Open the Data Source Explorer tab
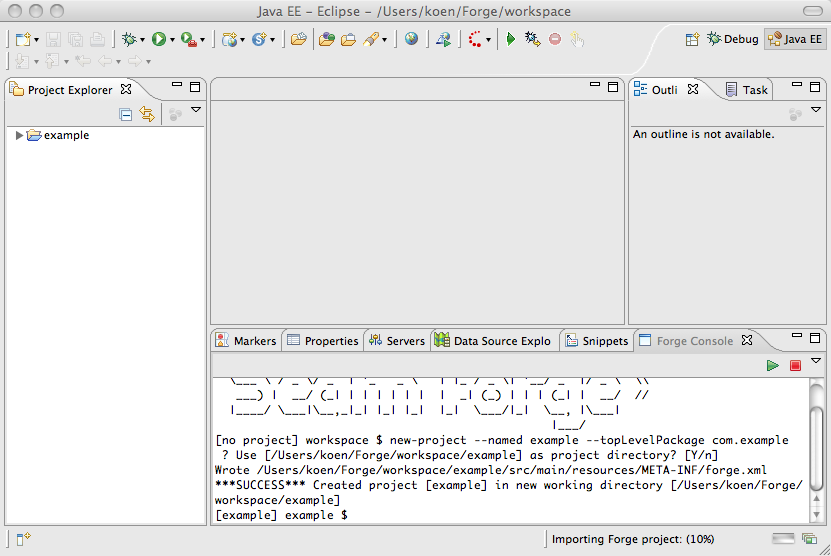This screenshot has width=831, height=556. pos(493,341)
